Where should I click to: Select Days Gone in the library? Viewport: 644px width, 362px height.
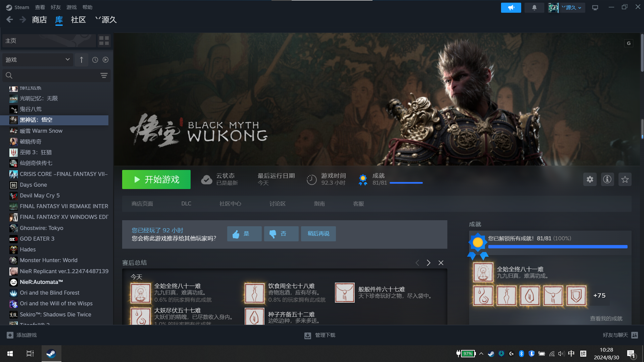[x=54, y=185]
